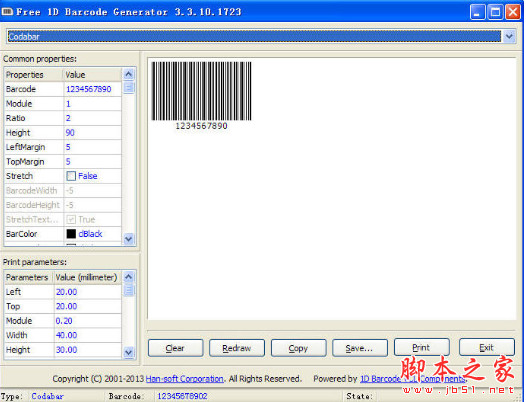526x402 pixels.
Task: Select the Stretch property row label
Action: (19, 176)
